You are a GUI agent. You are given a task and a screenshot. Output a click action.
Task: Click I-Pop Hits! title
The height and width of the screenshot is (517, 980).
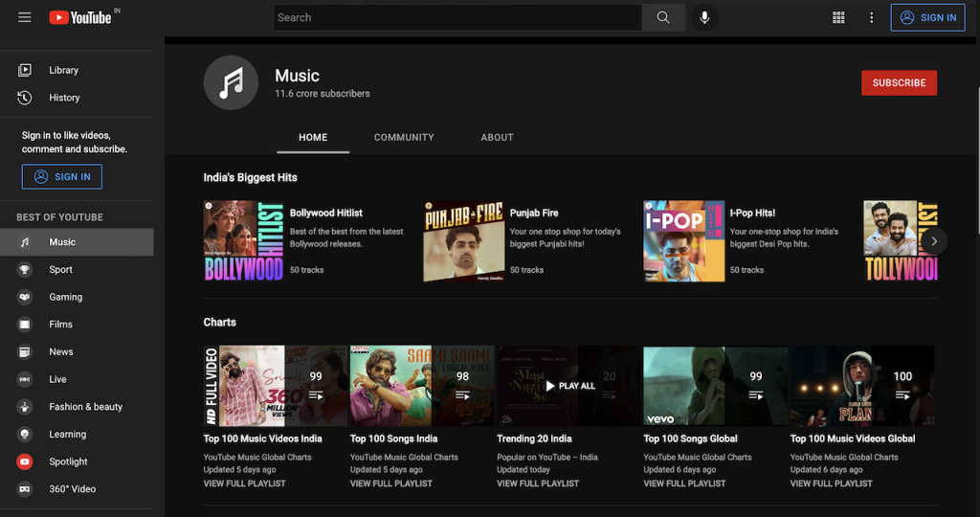click(752, 214)
